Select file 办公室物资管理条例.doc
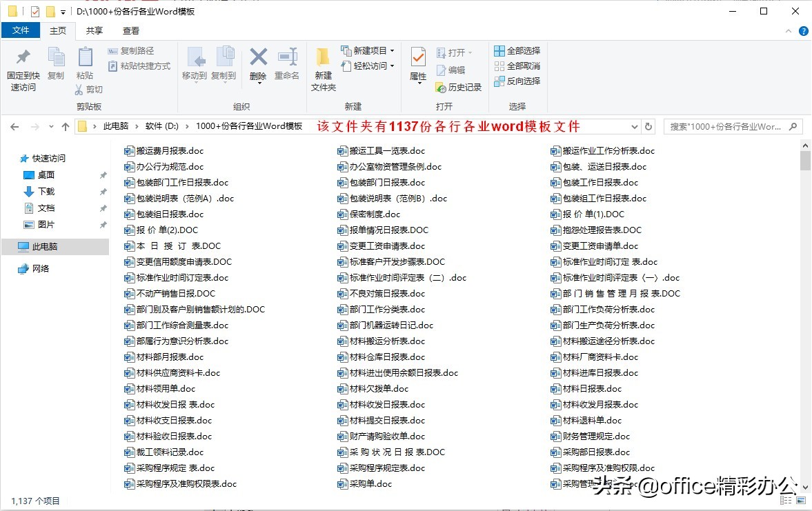This screenshot has width=812, height=511. [x=389, y=167]
